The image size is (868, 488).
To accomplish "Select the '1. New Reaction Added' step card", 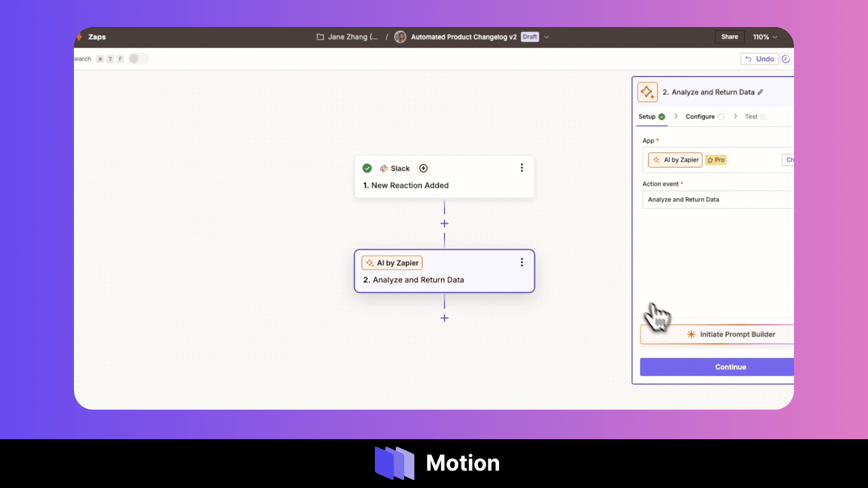I will click(x=444, y=177).
